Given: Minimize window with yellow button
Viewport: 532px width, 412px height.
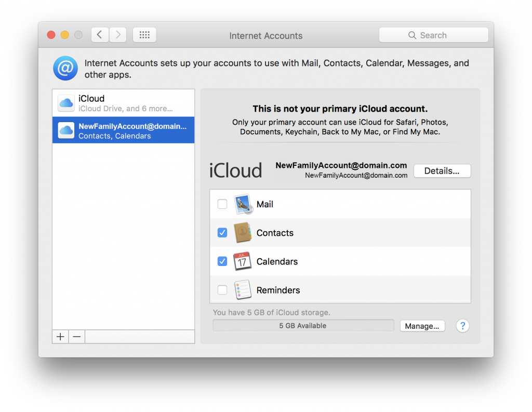Looking at the screenshot, I should [x=65, y=35].
